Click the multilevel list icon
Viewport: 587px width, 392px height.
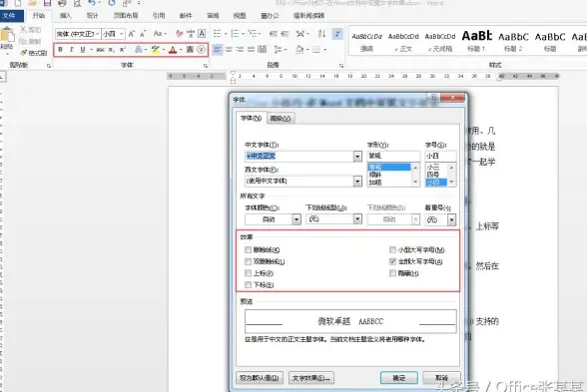(x=253, y=34)
